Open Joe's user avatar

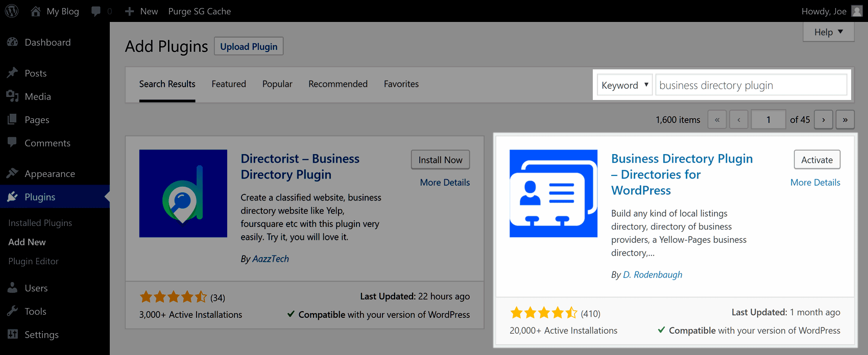857,11
